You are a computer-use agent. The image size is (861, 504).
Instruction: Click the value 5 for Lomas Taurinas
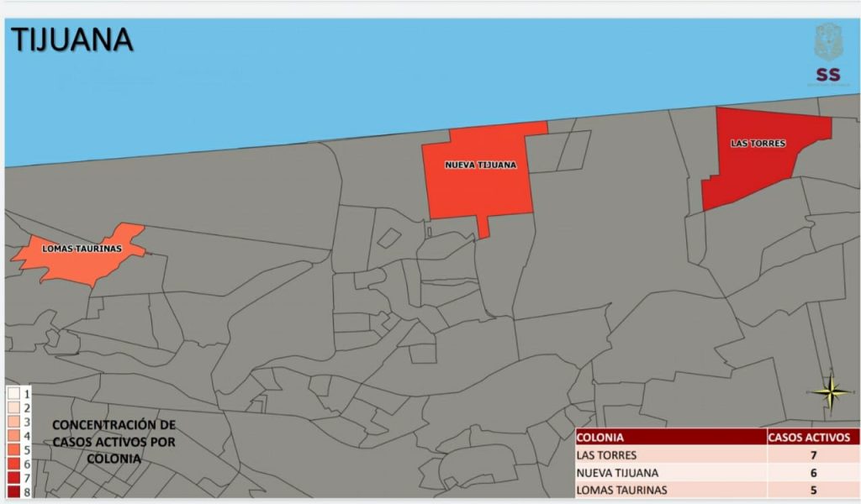tap(813, 490)
